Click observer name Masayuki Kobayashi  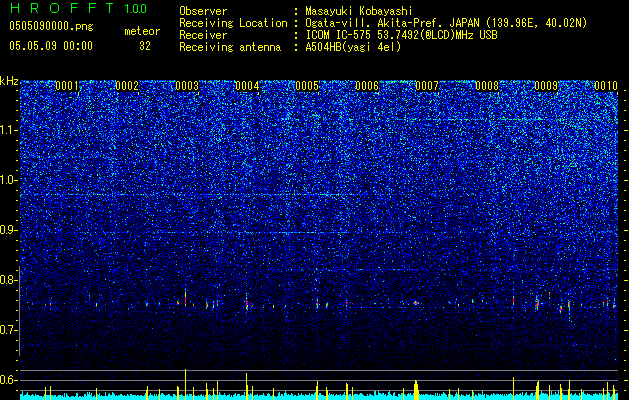[x=359, y=11]
